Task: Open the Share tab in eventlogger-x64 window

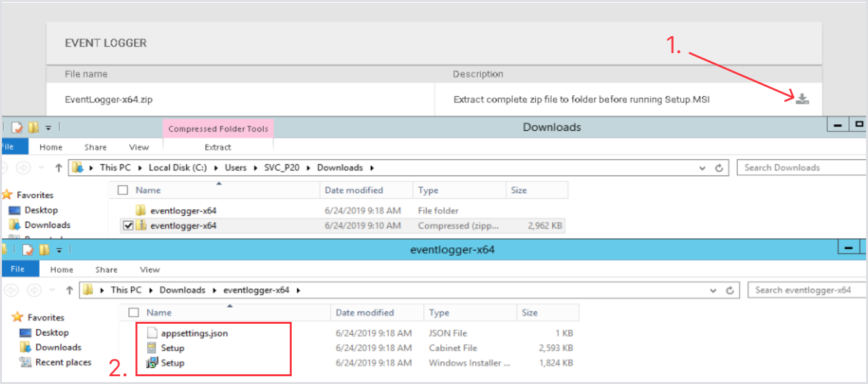Action: pyautogui.click(x=106, y=269)
